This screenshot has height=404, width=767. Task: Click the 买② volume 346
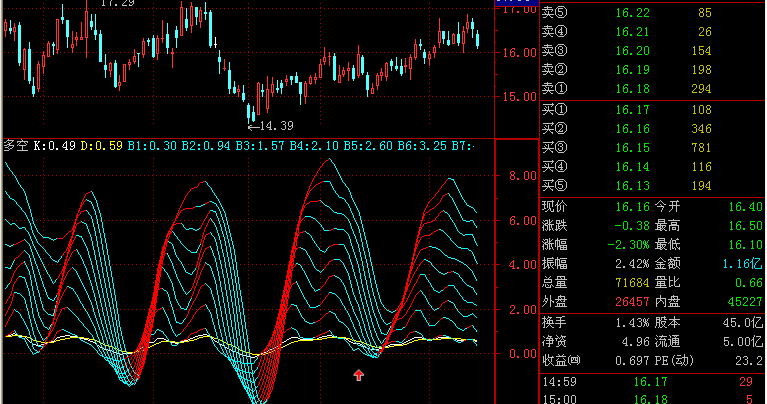pos(701,129)
